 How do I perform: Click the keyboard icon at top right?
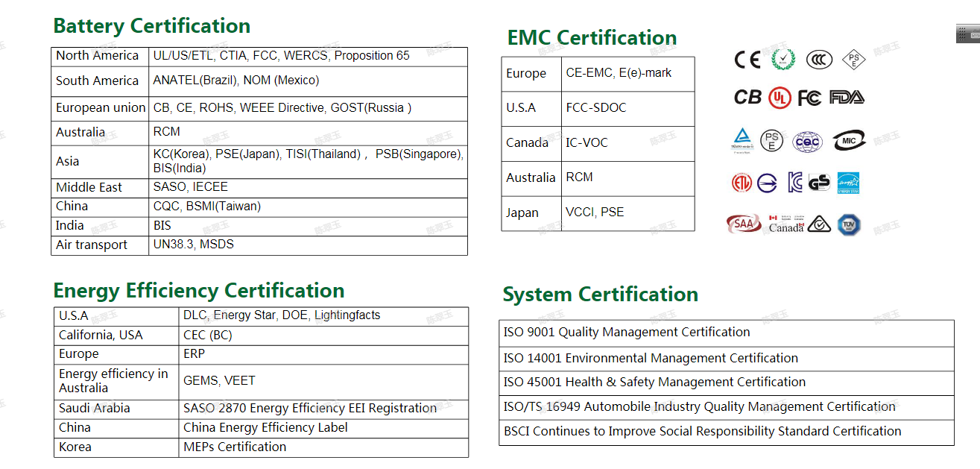967,34
